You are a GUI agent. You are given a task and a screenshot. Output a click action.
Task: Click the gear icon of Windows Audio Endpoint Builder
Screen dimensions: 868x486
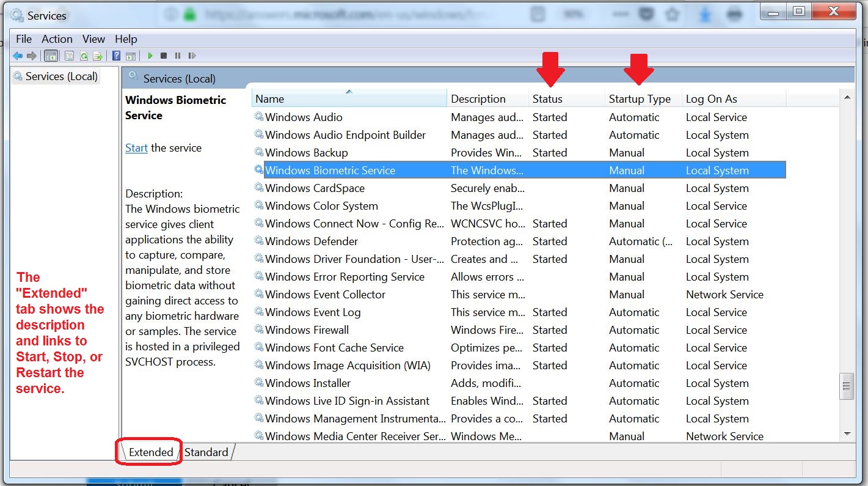tap(259, 134)
